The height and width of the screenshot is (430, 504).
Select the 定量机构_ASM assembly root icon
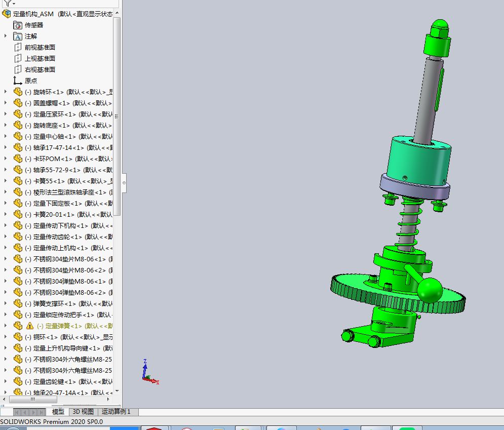7,14
